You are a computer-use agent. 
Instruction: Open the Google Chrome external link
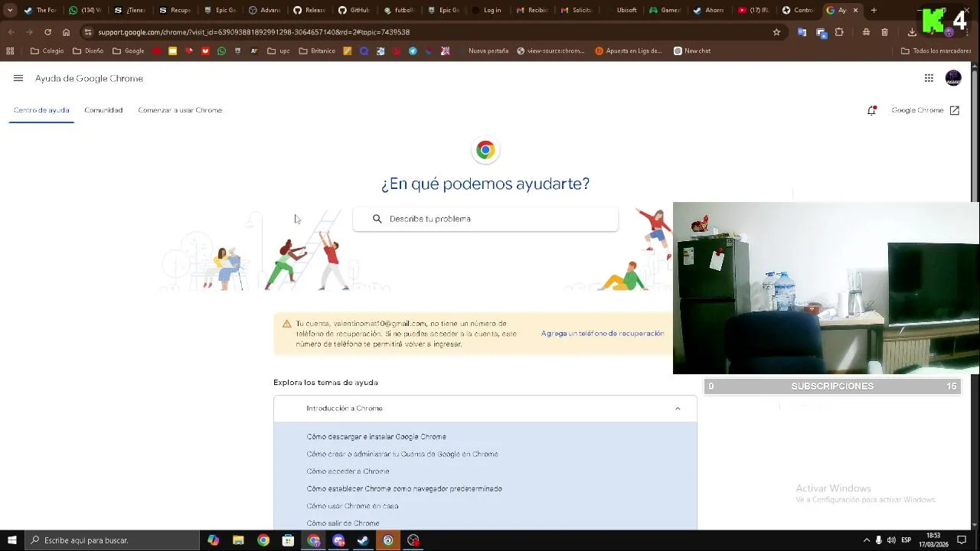925,110
